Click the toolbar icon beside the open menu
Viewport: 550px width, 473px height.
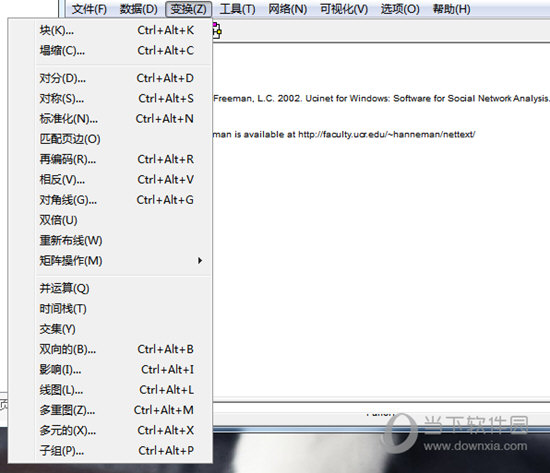217,31
